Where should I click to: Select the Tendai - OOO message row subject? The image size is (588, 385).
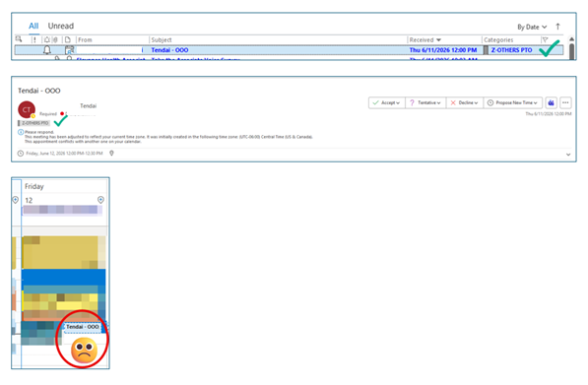pos(169,50)
